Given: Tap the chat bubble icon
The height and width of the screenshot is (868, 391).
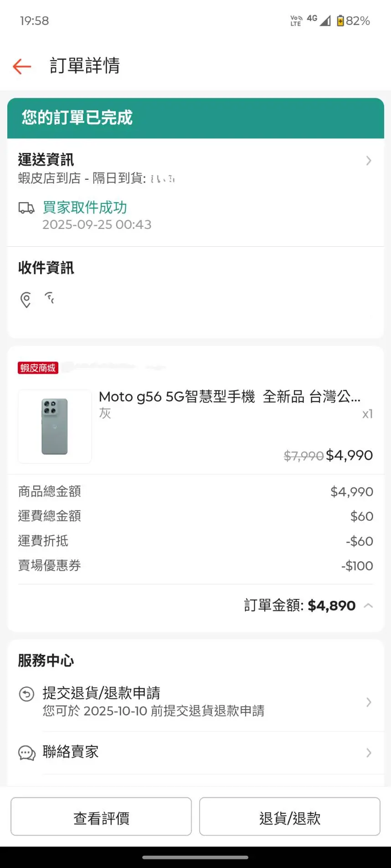Looking at the screenshot, I should 26,753.
